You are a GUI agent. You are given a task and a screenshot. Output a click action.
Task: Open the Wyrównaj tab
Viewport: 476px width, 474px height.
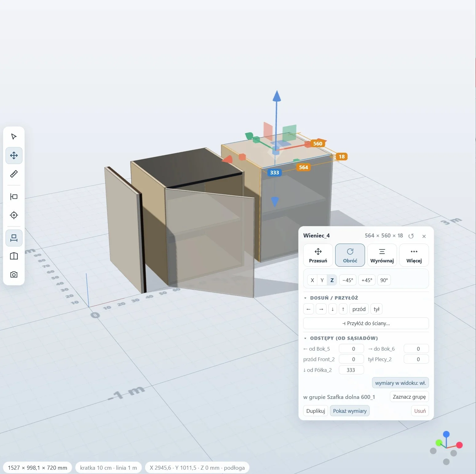(x=382, y=255)
